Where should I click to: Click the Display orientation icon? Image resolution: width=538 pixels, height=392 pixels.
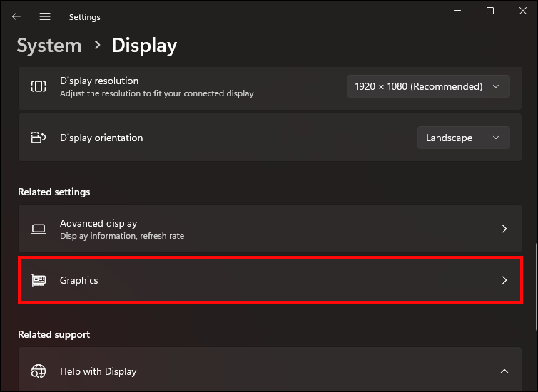click(x=39, y=138)
